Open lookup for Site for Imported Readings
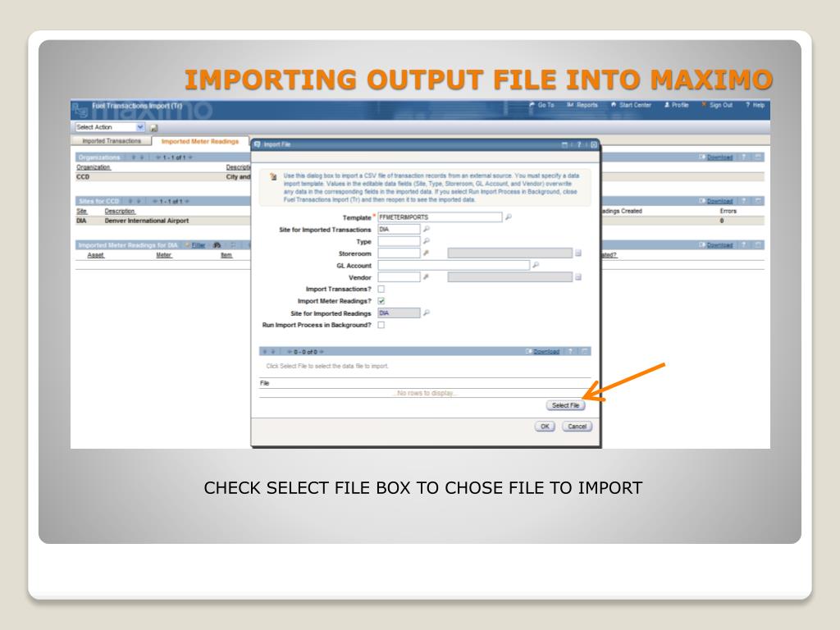 (427, 313)
